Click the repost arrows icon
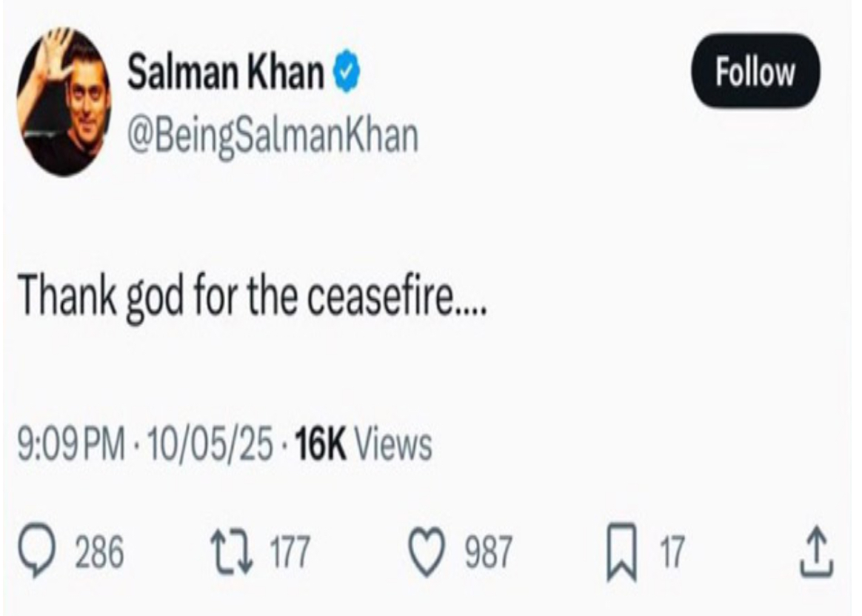 [232, 551]
